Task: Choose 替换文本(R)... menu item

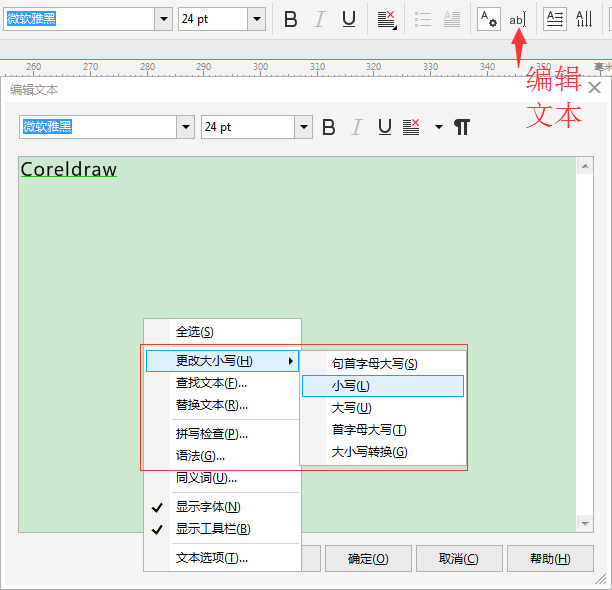Action: [x=222, y=405]
